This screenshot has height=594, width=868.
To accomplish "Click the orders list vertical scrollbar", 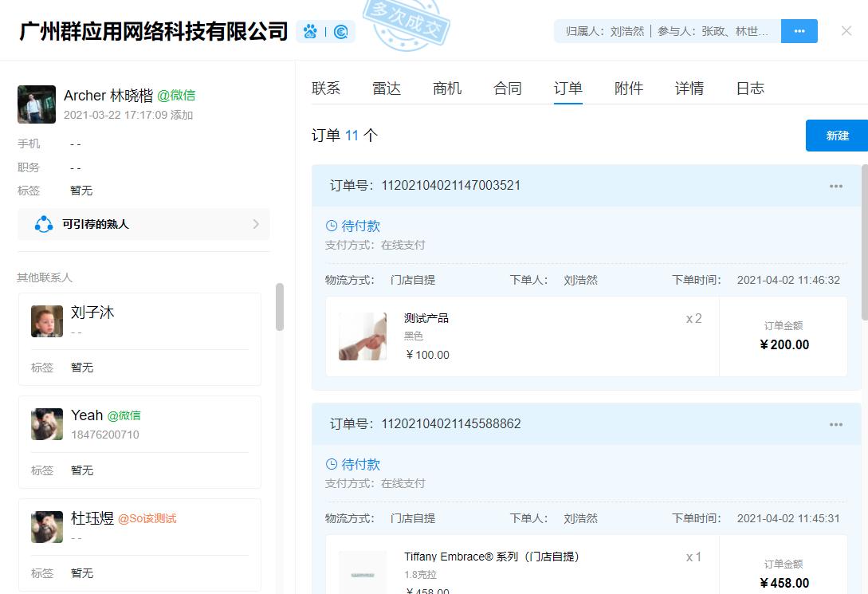I will click(865, 239).
